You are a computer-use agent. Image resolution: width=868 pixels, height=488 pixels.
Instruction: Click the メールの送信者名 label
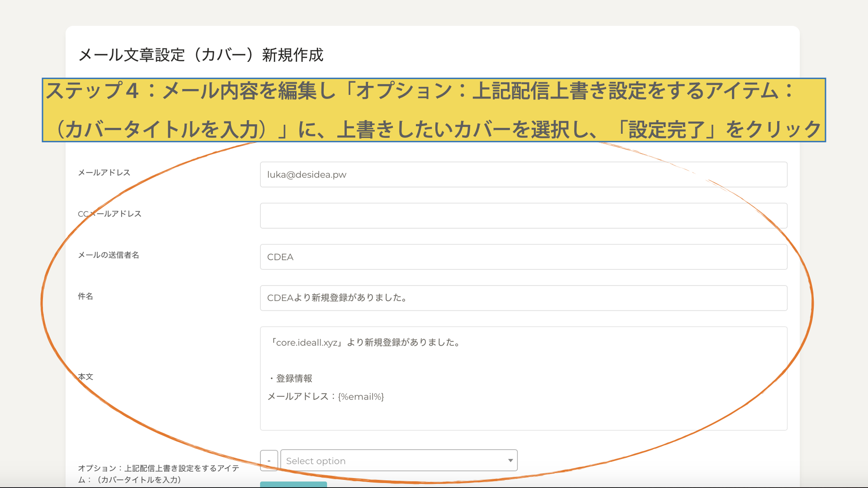pyautogui.click(x=108, y=255)
